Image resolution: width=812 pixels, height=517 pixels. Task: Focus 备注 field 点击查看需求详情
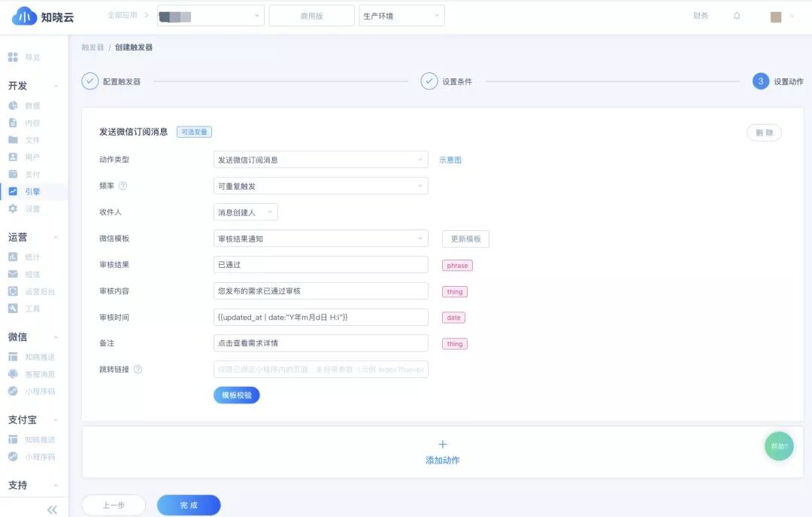coord(320,342)
